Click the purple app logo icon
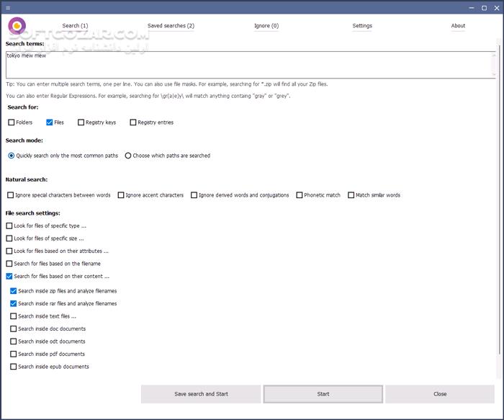 click(x=17, y=27)
